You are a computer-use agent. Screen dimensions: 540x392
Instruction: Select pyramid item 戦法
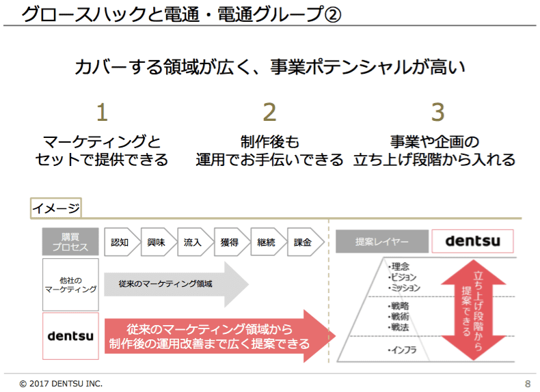coord(399,327)
